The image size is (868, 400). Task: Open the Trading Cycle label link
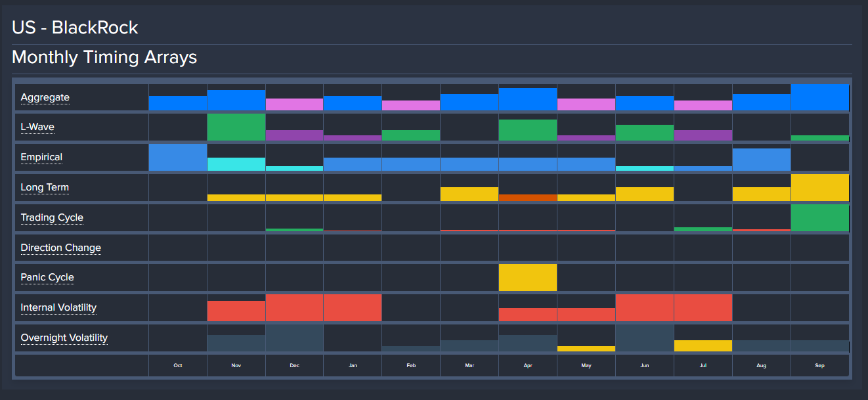(x=52, y=217)
